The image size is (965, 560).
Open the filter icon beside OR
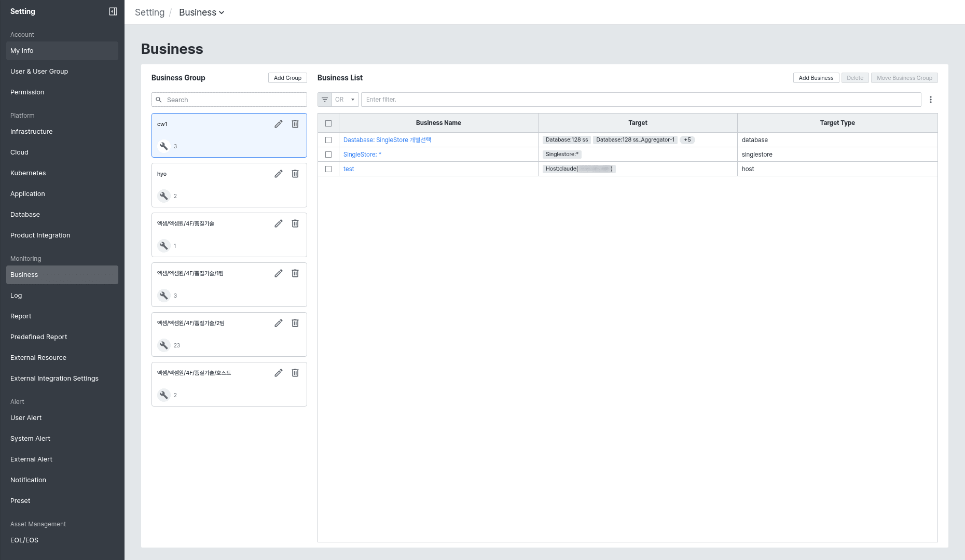point(325,100)
